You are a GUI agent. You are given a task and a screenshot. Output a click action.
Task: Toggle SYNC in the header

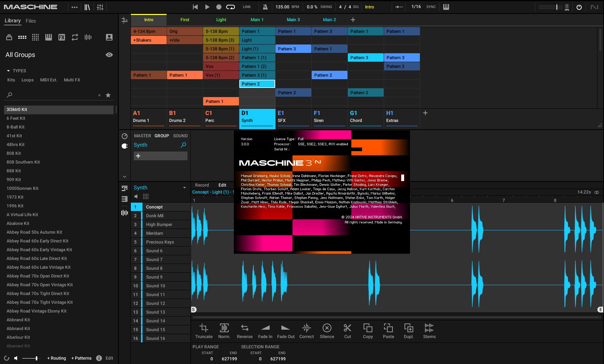pos(431,7)
